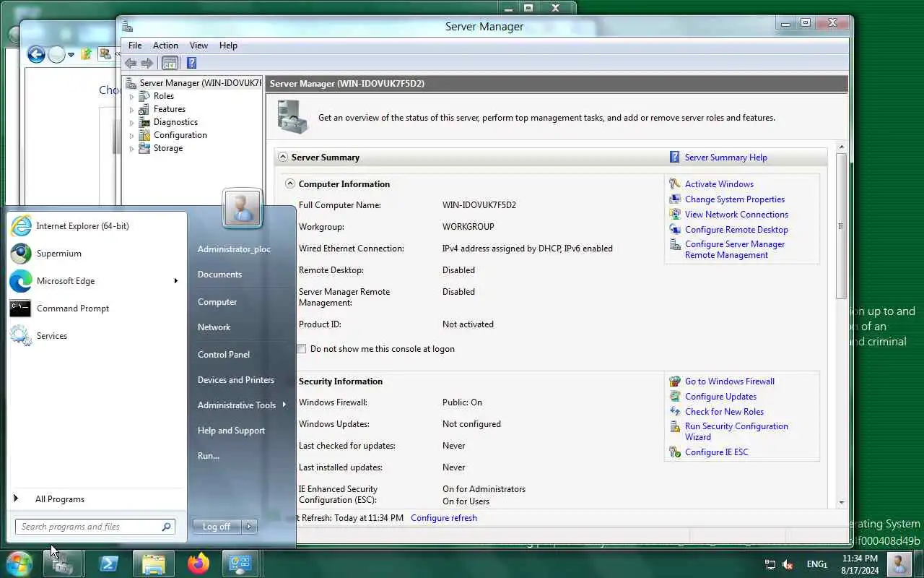The image size is (924, 578).
Task: Select the Features node in console tree
Action: click(x=169, y=109)
